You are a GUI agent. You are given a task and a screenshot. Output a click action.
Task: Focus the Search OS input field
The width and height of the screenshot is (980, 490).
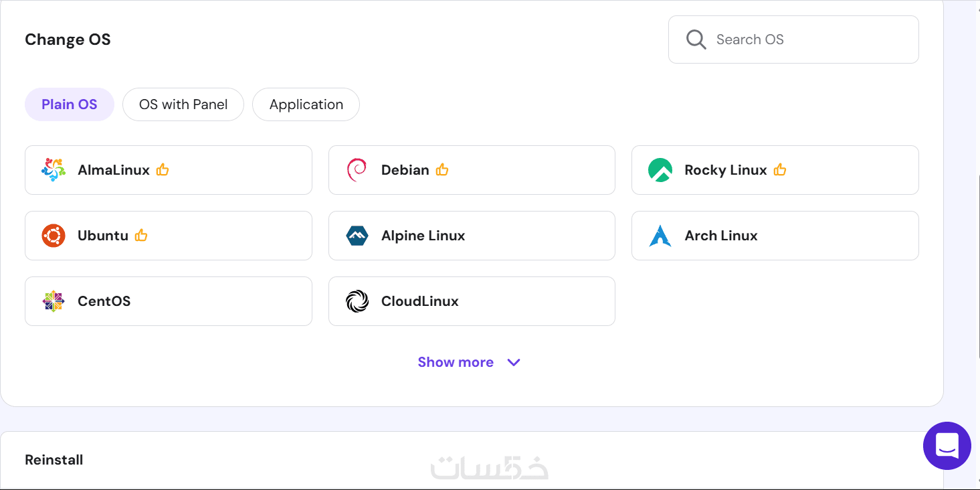(x=793, y=39)
